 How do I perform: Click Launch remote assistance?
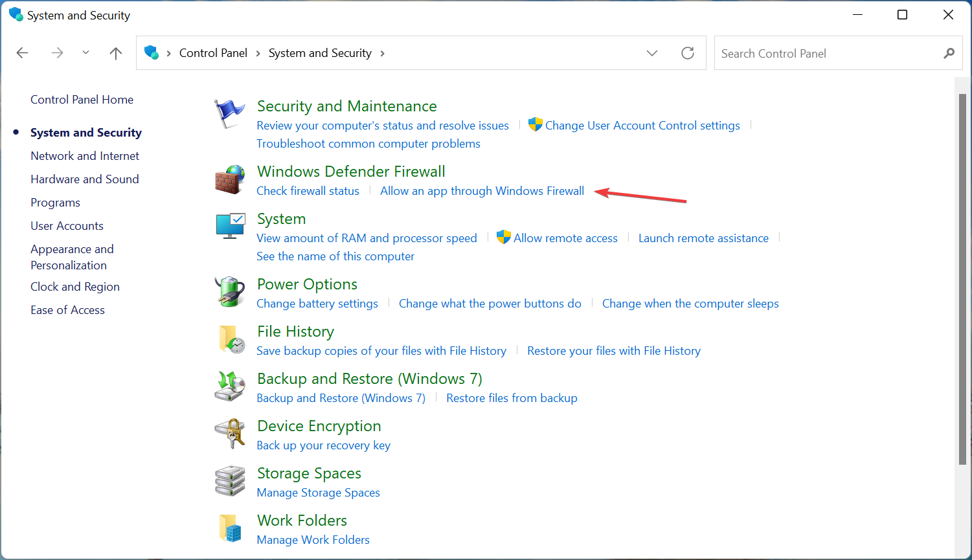coord(703,238)
